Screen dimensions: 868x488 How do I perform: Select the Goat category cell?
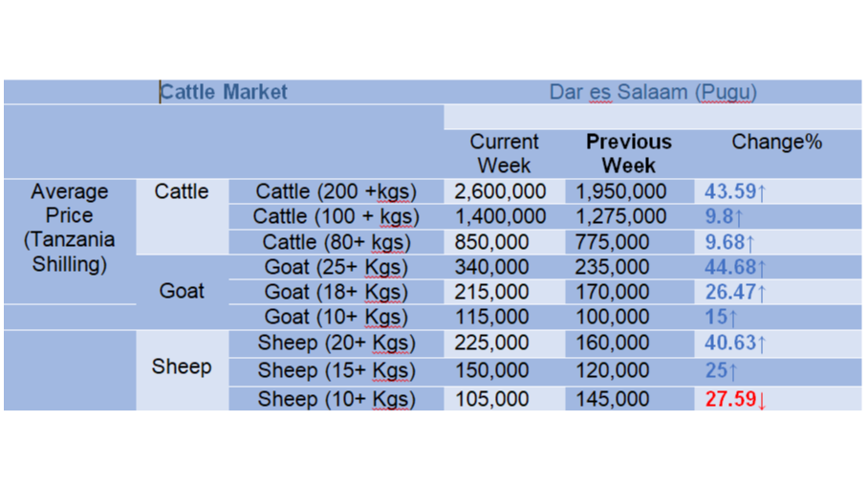pyautogui.click(x=182, y=291)
